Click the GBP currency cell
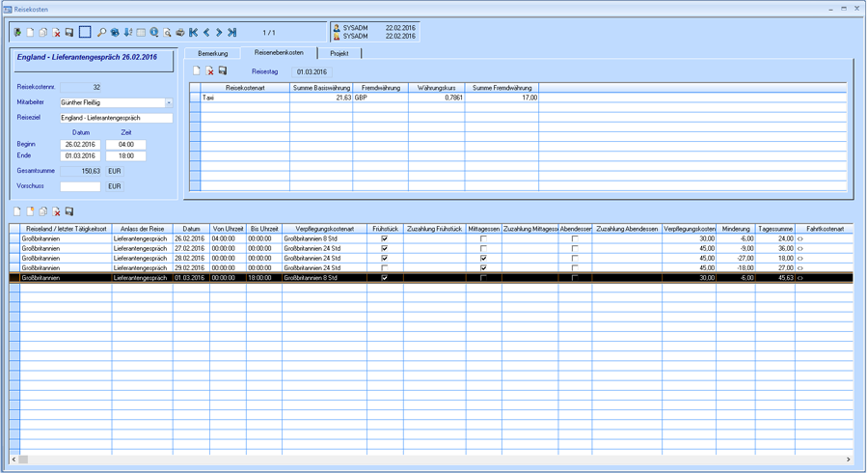The width and height of the screenshot is (868, 473). tap(380, 97)
